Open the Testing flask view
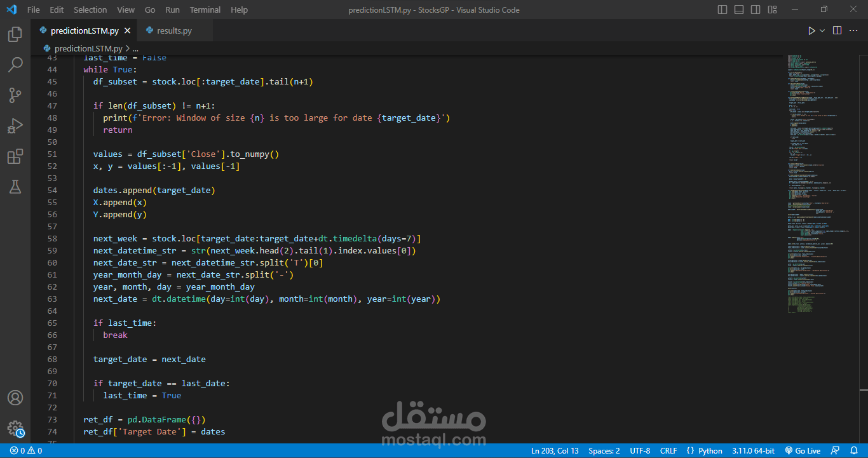The image size is (868, 458). (15, 187)
